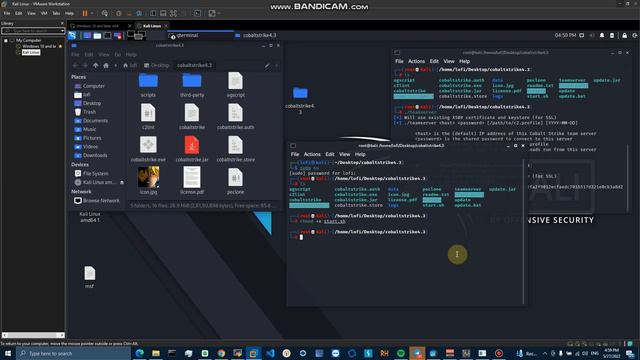Toggle path edit pencil in file manager
The width and height of the screenshot is (640, 360).
[267, 65]
